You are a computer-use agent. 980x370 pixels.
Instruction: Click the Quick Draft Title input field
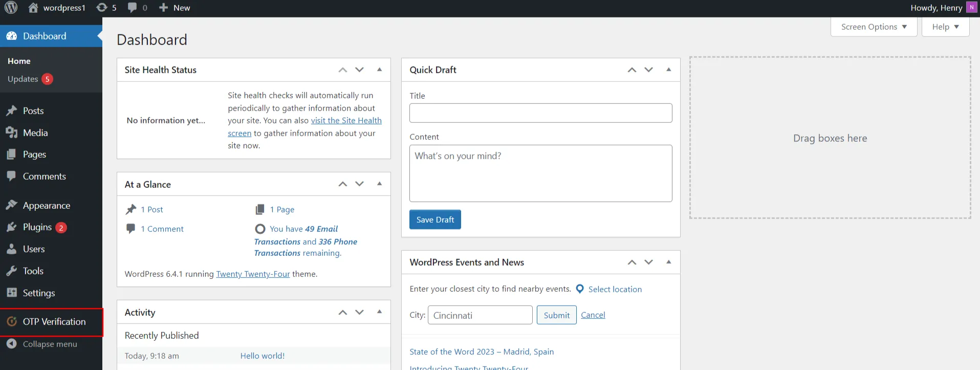point(540,113)
